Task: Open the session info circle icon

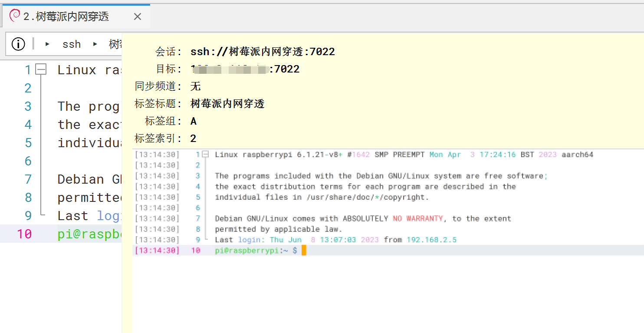Action: 18,44
